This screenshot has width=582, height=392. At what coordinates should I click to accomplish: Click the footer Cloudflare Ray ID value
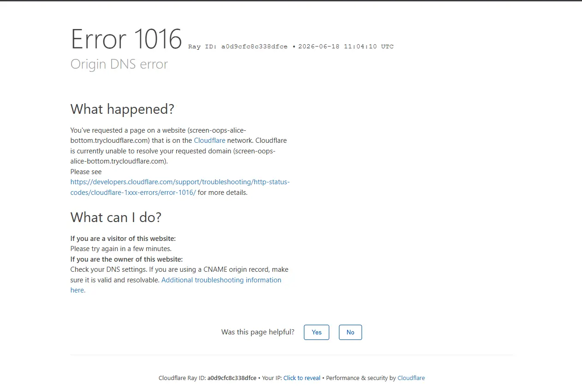(232, 378)
